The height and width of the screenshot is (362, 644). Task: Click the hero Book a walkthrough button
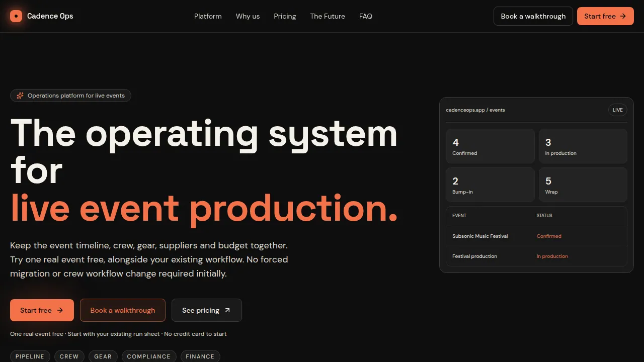point(123,310)
